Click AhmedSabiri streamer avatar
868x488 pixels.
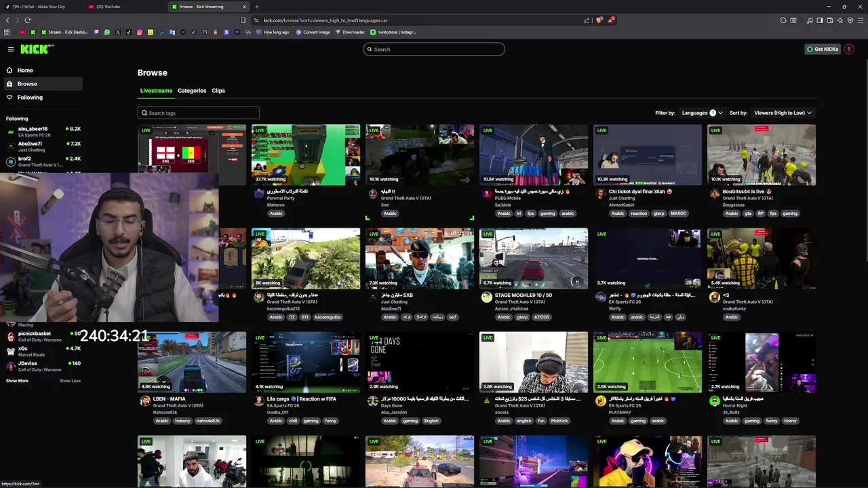coord(600,194)
